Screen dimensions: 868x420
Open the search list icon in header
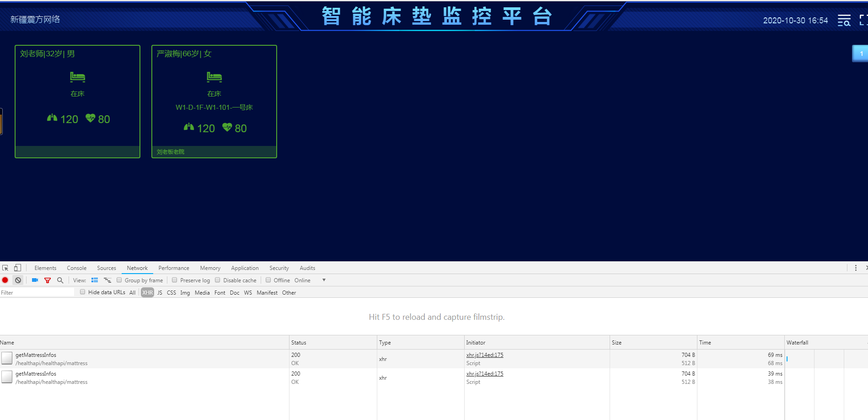[x=844, y=20]
